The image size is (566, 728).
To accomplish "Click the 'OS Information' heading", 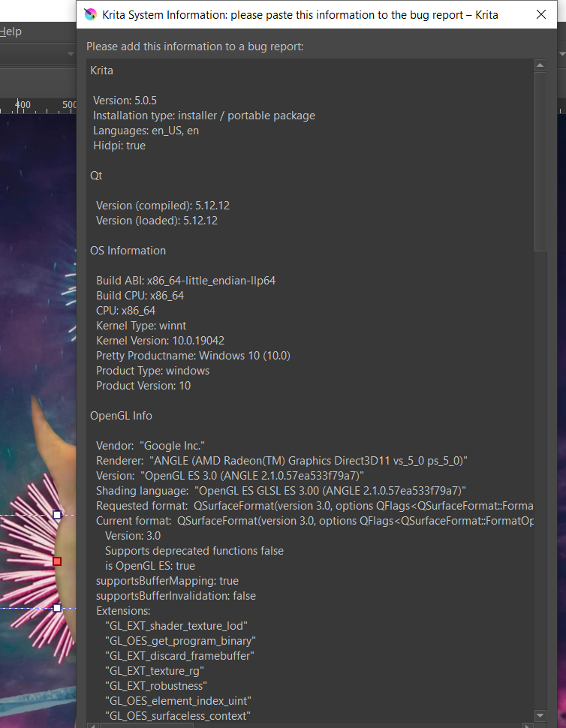I will [128, 251].
